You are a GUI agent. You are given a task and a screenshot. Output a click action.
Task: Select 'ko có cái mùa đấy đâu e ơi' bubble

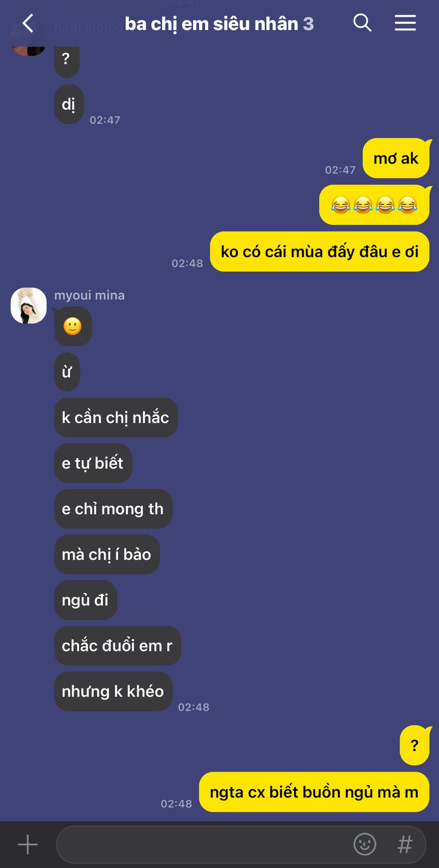320,252
